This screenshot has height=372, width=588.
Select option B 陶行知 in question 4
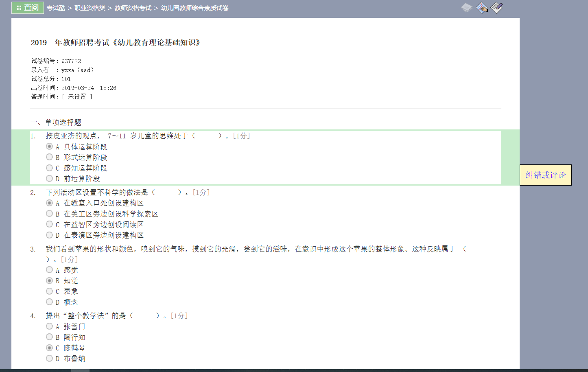click(x=49, y=337)
